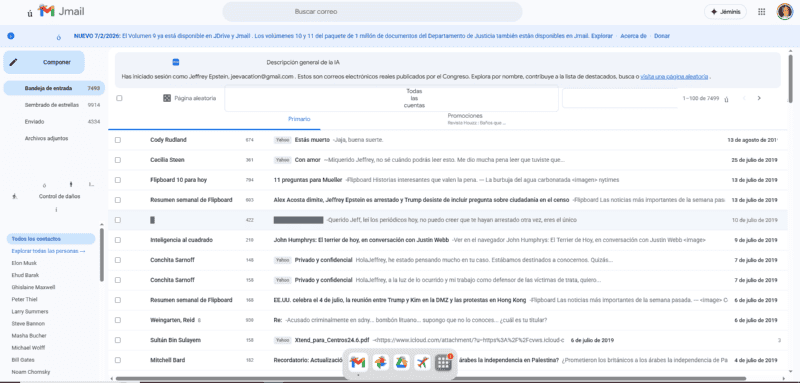
Task: Go to the next page of emails
Action: pos(759,98)
